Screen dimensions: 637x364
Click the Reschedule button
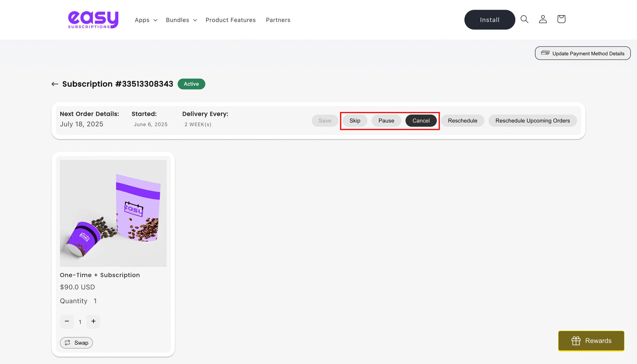tap(462, 121)
